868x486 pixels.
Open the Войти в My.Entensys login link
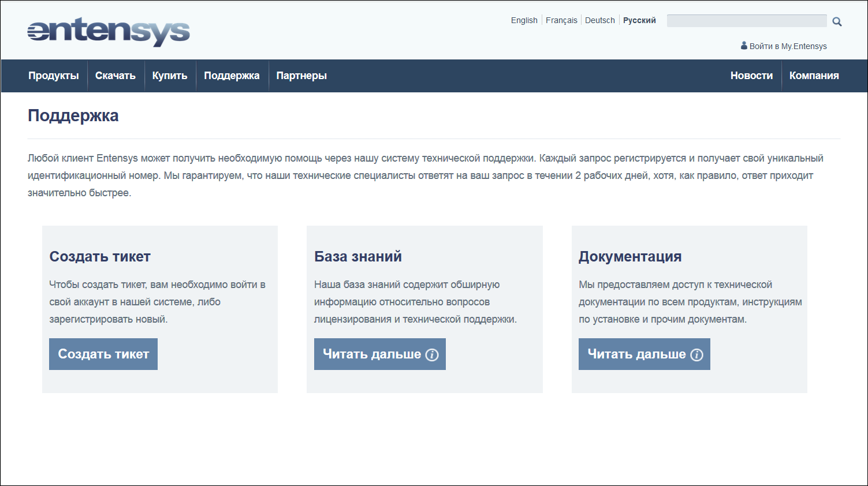click(x=788, y=46)
